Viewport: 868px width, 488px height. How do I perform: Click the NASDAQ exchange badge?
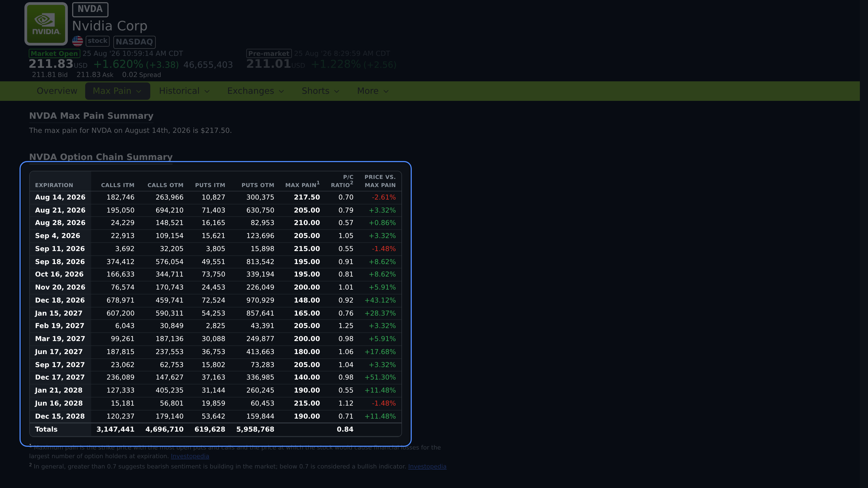135,42
